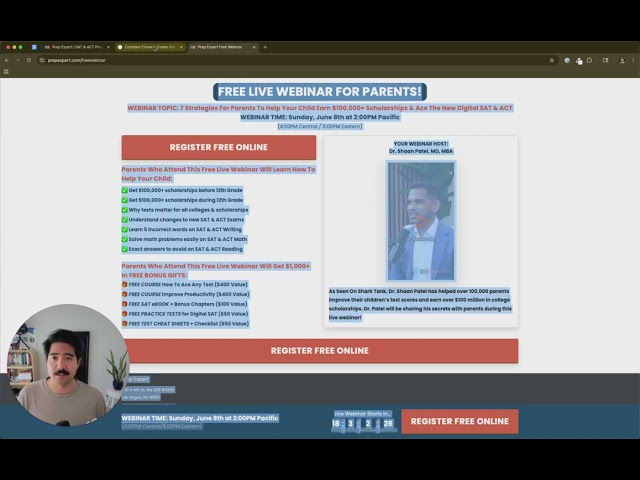Close the Prep Expert SAT & ACT tab
Image resolution: width=640 pixels, height=480 pixels.
(x=108, y=47)
